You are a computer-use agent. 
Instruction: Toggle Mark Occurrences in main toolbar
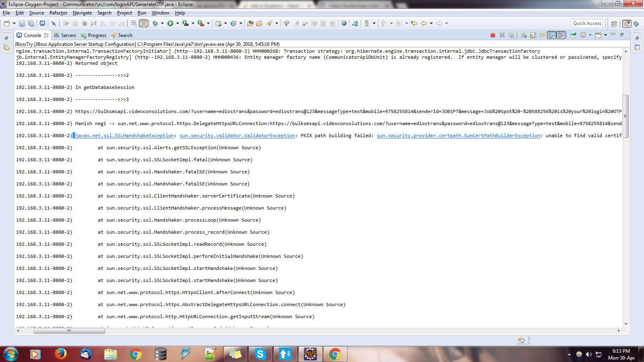[296, 23]
